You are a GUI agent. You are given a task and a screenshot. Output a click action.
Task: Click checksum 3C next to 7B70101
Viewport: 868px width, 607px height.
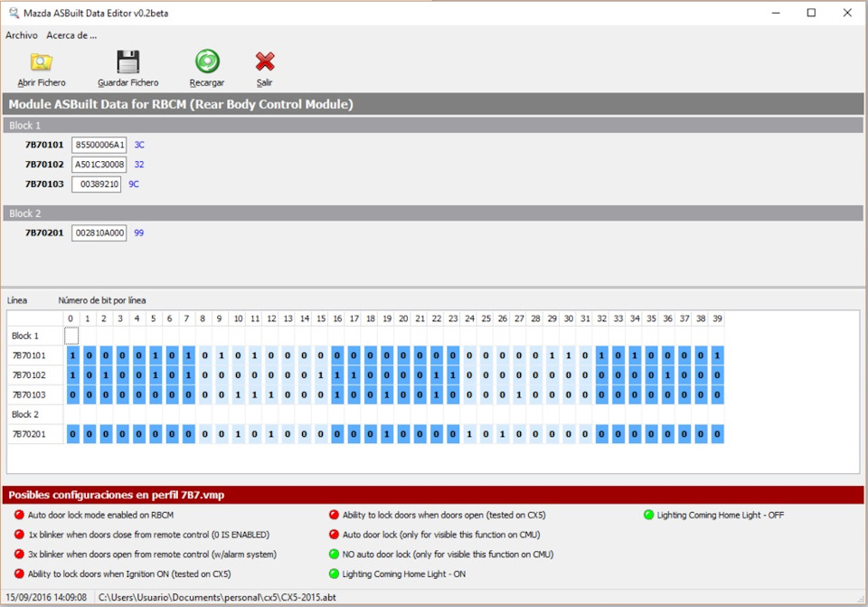pos(139,145)
